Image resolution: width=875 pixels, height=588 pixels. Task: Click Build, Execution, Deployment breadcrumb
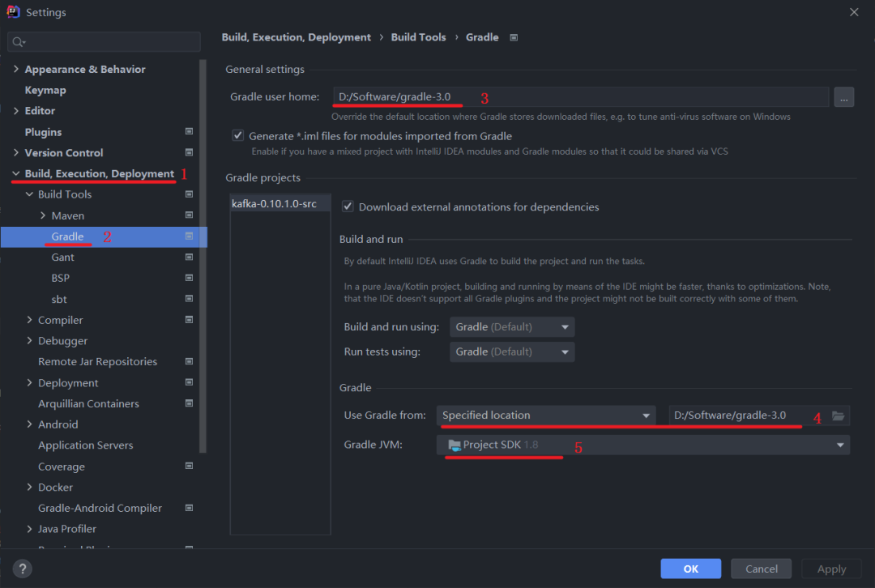click(x=296, y=37)
